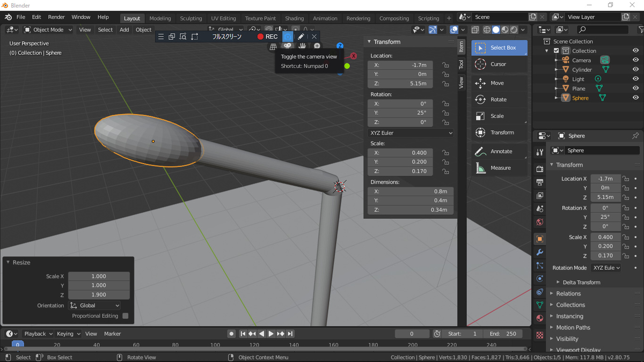Switch to the Sculpting workspace tab

(191, 18)
